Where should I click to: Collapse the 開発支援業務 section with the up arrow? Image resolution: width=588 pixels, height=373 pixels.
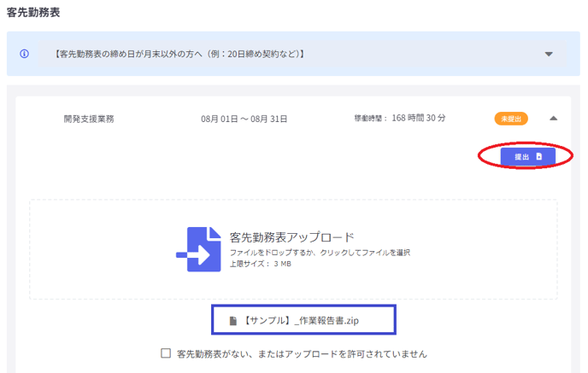pos(553,119)
